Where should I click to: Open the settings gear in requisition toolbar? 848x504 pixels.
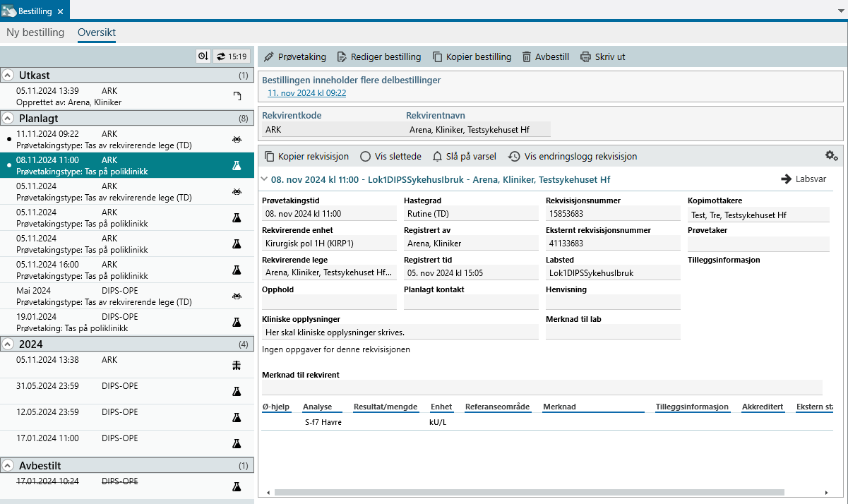[x=831, y=156]
